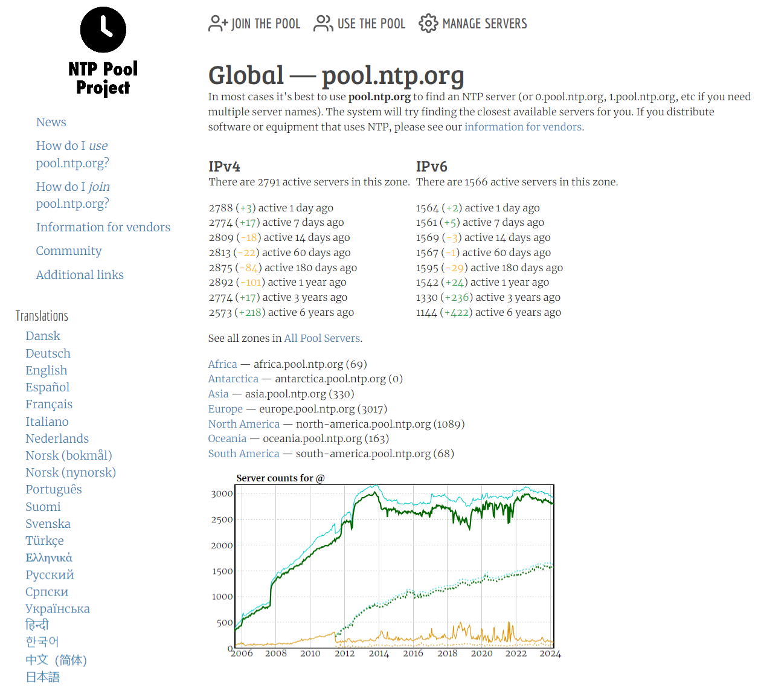
Task: Click the europe.pool.ntp.org (3017) hostname text
Action: (x=323, y=409)
